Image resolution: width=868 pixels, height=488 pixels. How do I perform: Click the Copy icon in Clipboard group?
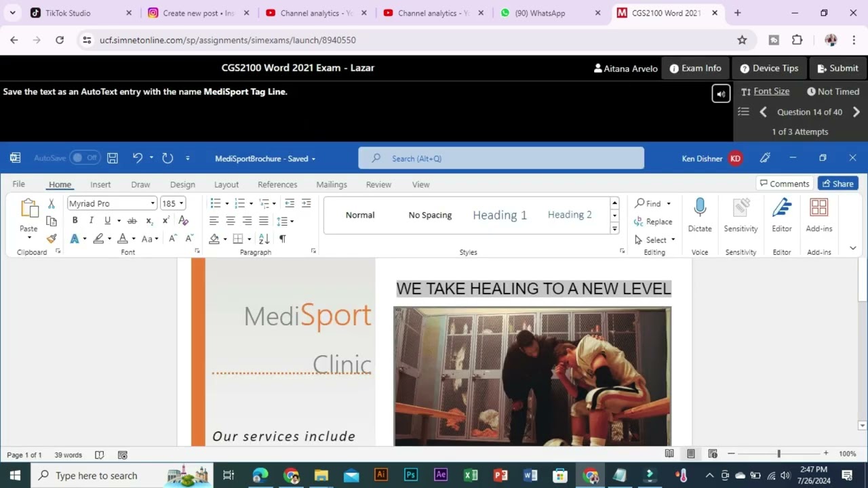[52, 221]
